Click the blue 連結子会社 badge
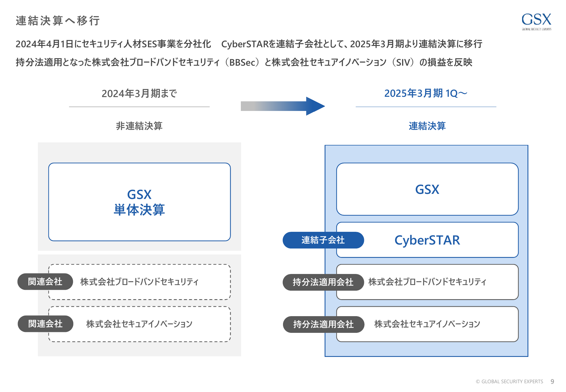The width and height of the screenshot is (566, 392). tap(323, 240)
